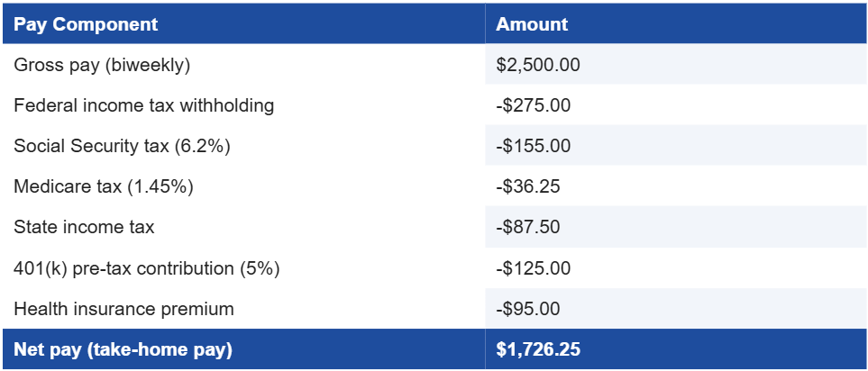Select the Amount column header
868x371 pixels.
pos(676,23)
